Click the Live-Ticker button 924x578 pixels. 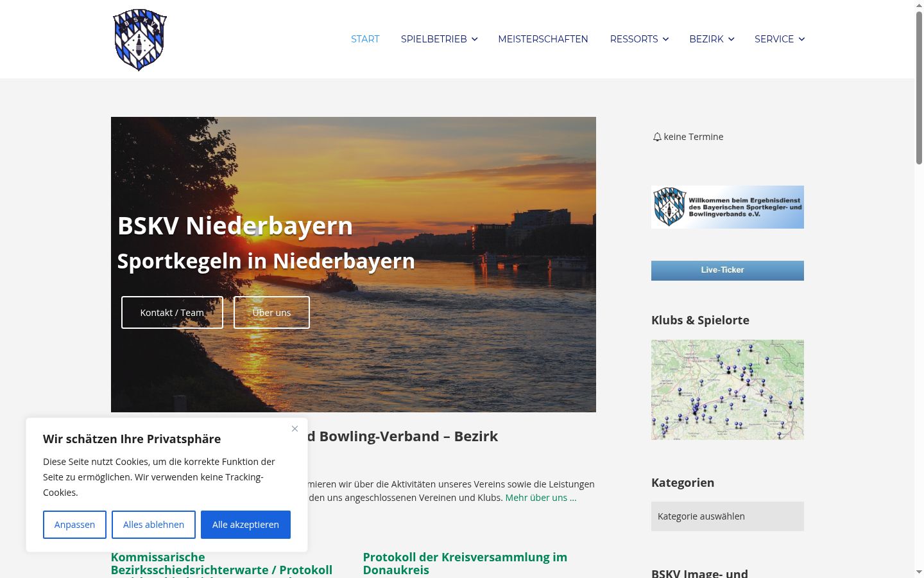point(728,270)
